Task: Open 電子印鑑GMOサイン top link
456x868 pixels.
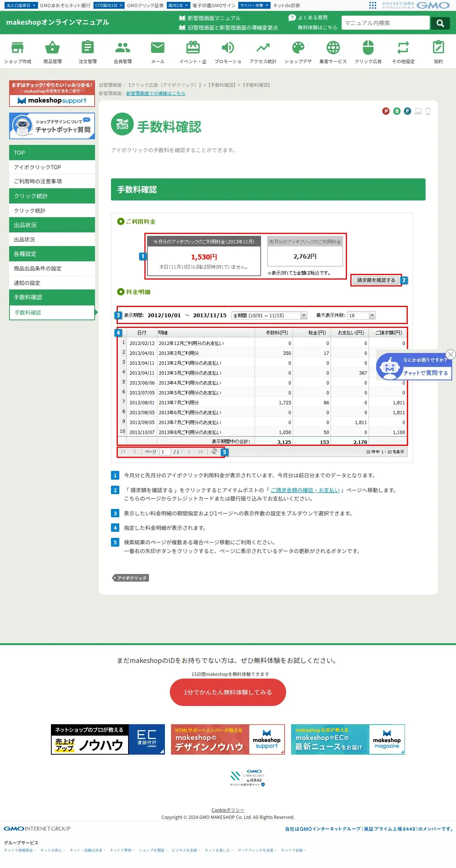Action: 214,5
